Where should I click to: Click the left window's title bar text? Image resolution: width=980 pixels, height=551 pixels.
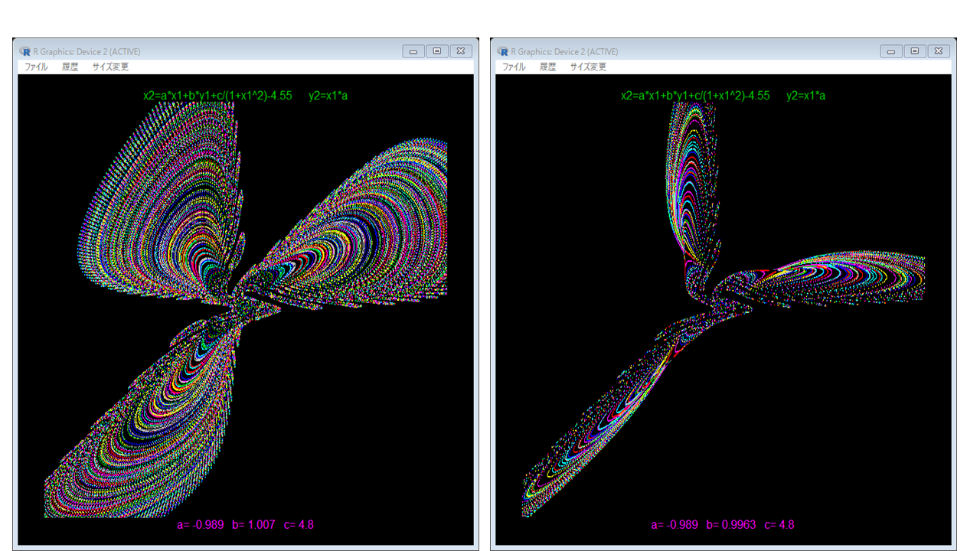click(x=87, y=51)
